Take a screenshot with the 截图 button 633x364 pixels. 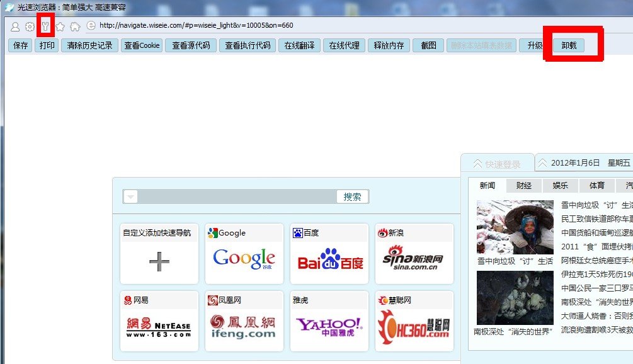429,45
